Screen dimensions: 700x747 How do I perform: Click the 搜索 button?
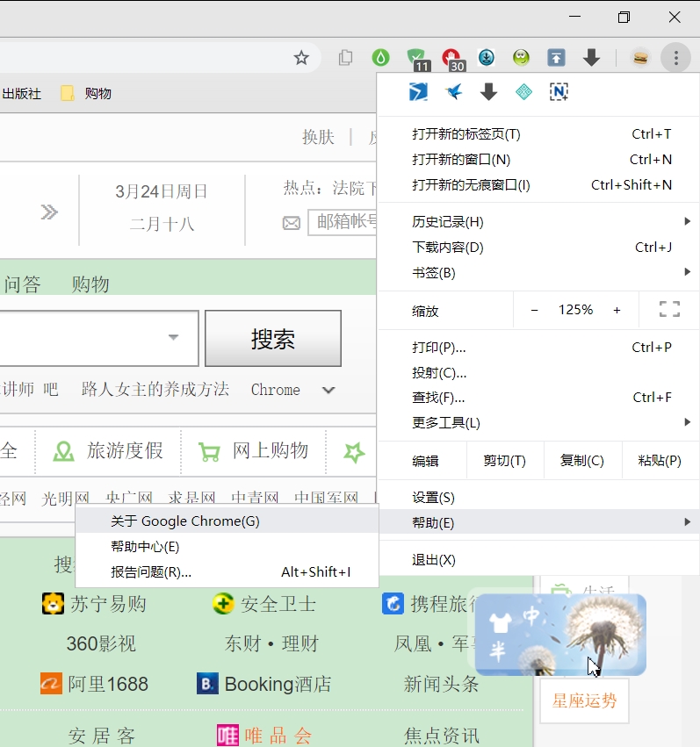point(273,338)
